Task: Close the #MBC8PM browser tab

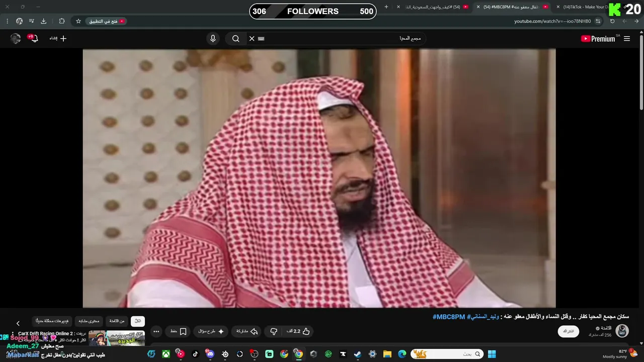Action: 478,7
